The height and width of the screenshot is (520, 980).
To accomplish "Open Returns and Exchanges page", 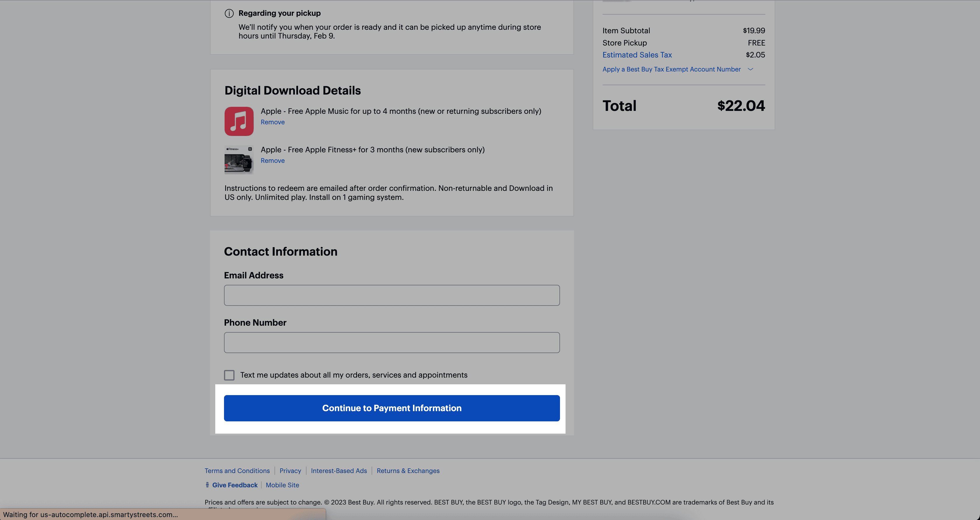I will pyautogui.click(x=408, y=471).
